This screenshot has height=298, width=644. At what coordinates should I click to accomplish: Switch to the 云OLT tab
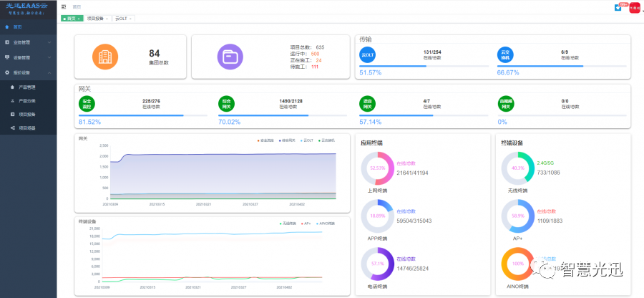[x=123, y=19]
